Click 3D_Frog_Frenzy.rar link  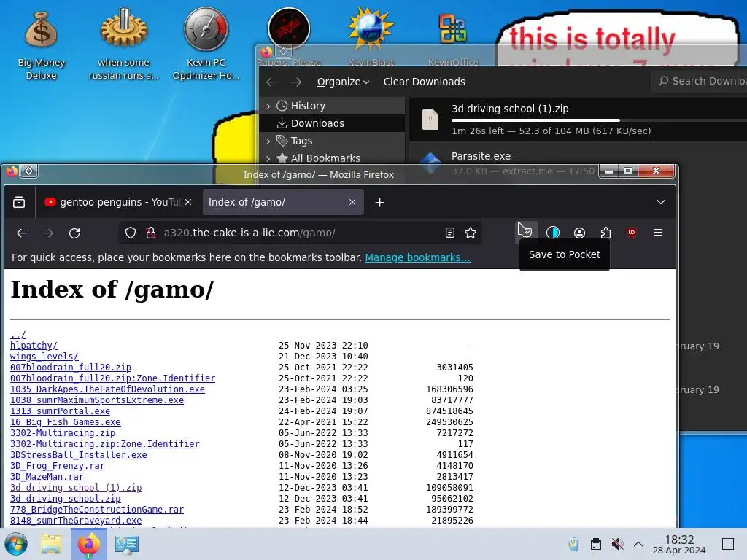click(57, 466)
